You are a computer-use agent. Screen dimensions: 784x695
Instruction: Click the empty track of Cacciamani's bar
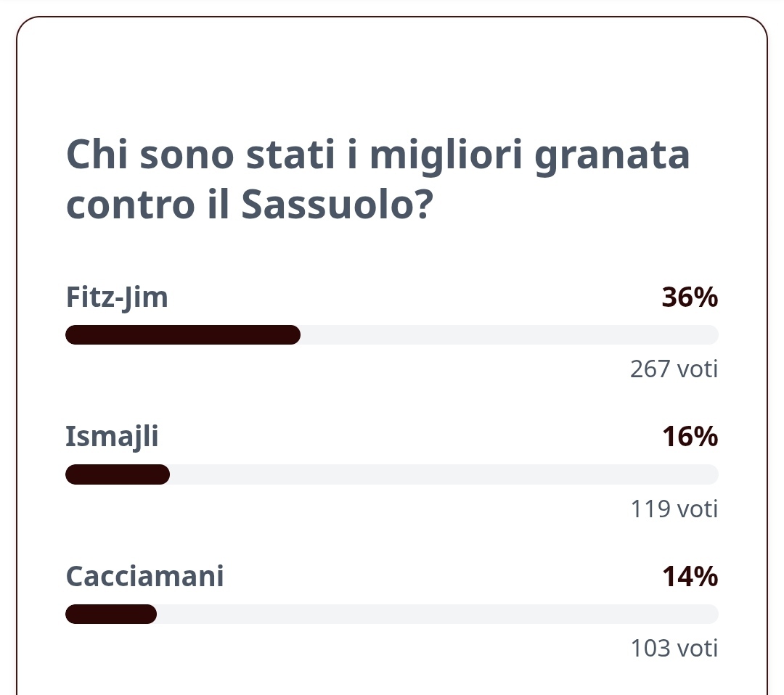click(438, 614)
